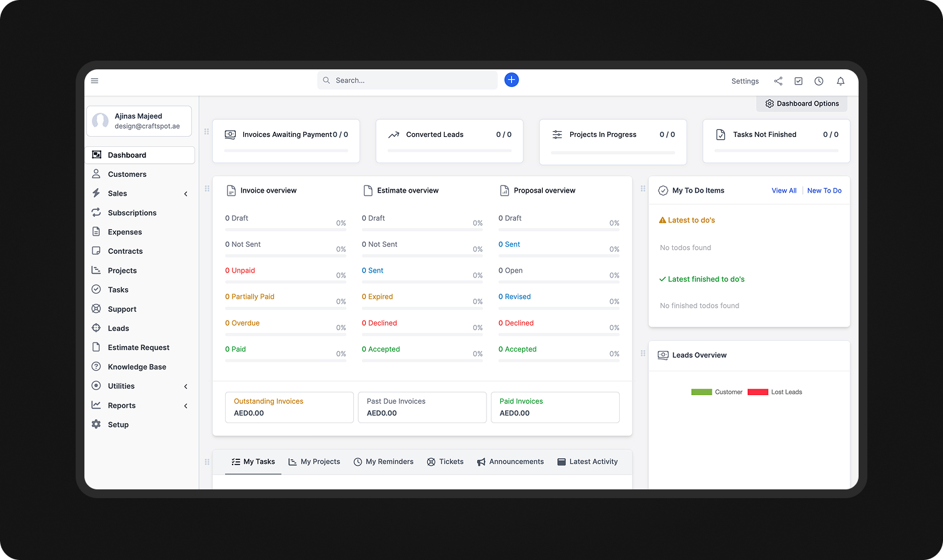Open the clock history icon
Image resolution: width=943 pixels, height=560 pixels.
coord(819,81)
